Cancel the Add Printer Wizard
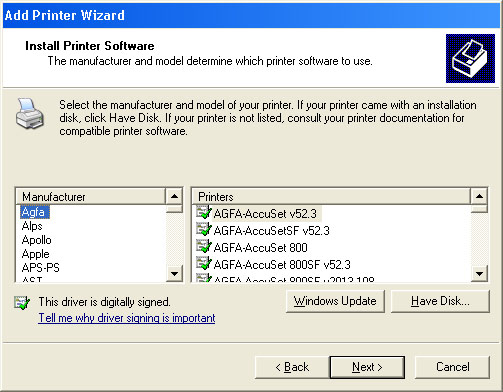The width and height of the screenshot is (503, 392). 452,367
